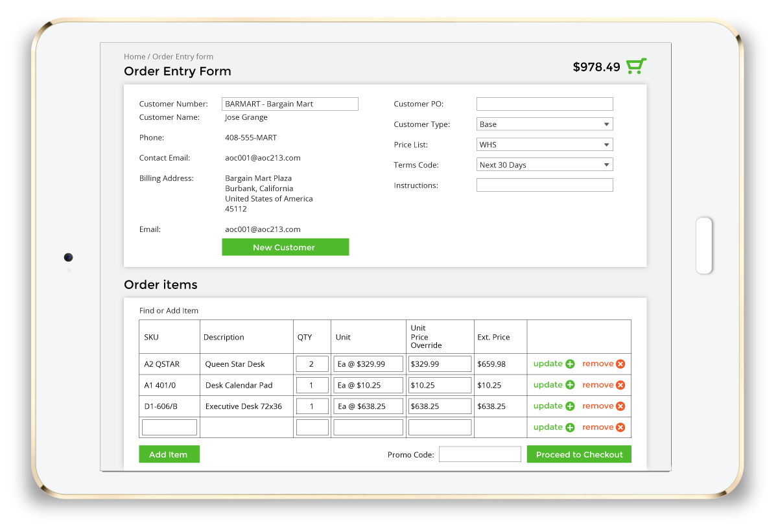Click the empty QTY input in last row
The width and height of the screenshot is (778, 532).
pos(312,428)
